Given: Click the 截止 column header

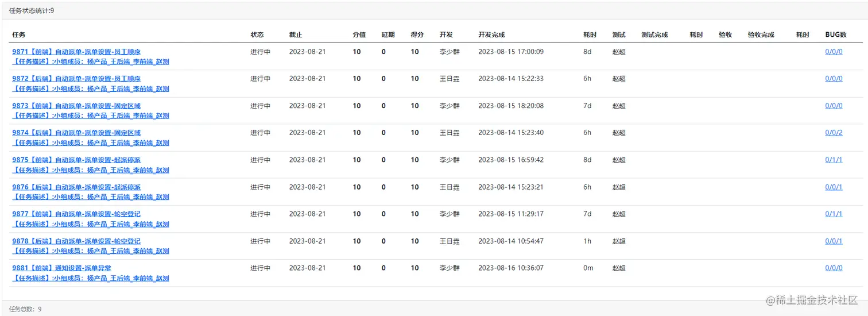Looking at the screenshot, I should [296, 35].
